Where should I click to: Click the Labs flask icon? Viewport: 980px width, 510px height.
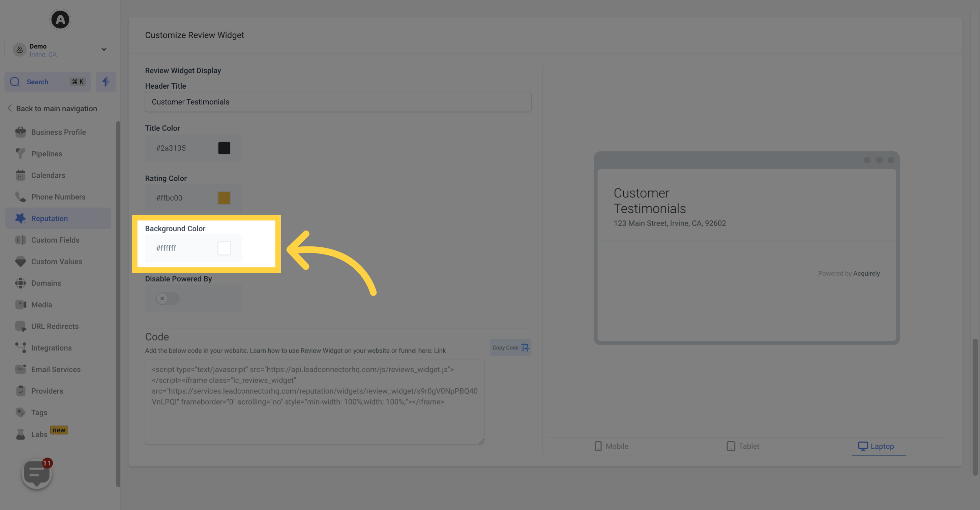pyautogui.click(x=21, y=434)
